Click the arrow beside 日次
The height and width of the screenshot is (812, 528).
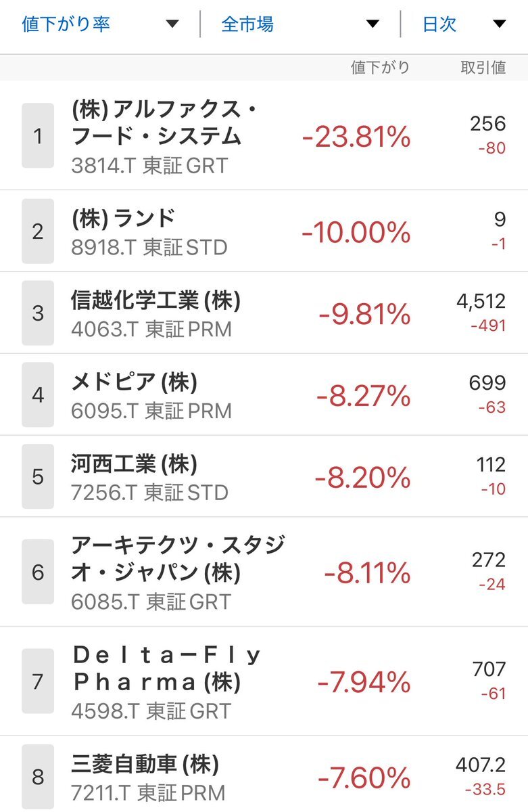pyautogui.click(x=500, y=24)
